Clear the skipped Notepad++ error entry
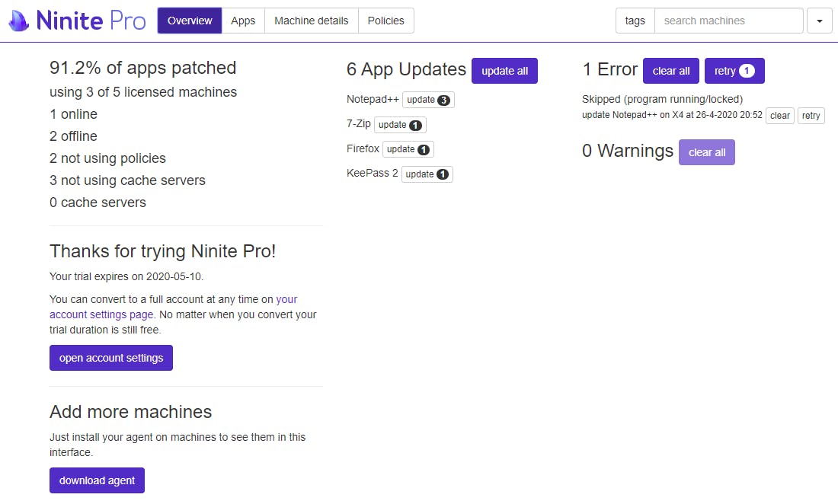The image size is (838, 504). 779,116
